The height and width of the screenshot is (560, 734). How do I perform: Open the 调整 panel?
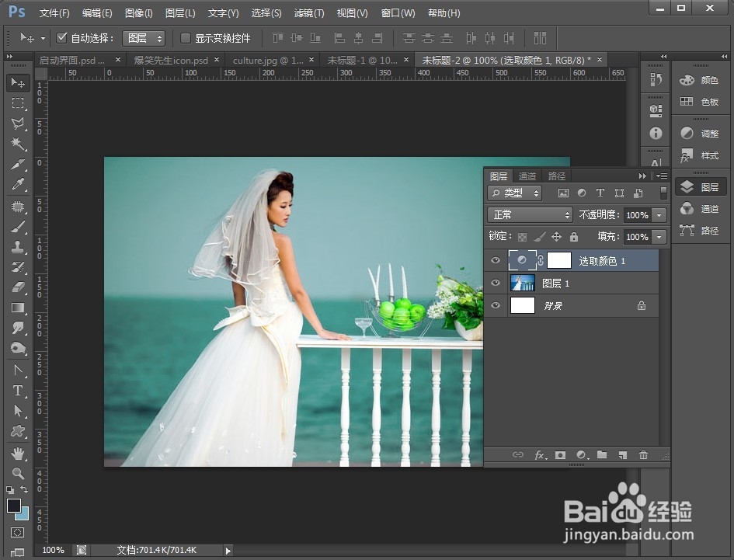pos(699,134)
